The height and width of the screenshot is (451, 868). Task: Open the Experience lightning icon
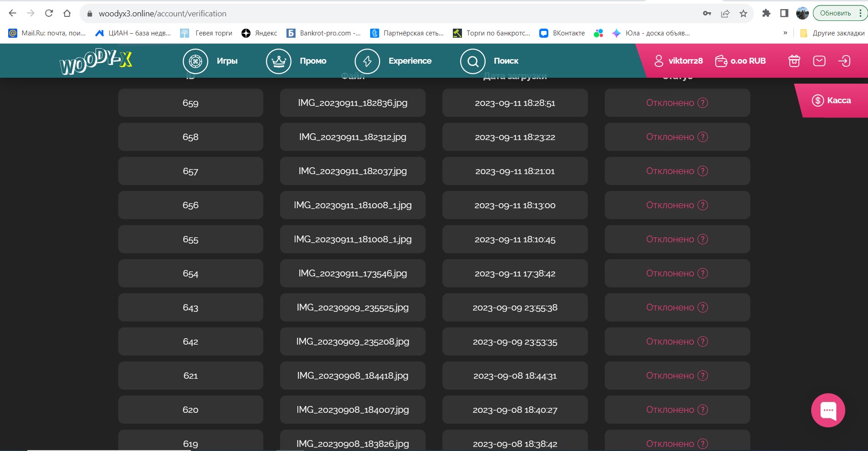(367, 61)
